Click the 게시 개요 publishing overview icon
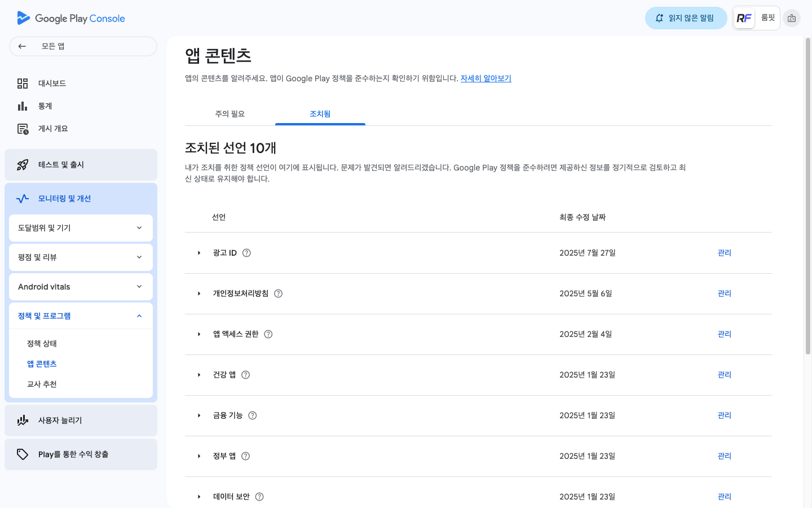This screenshot has height=508, width=812. coord(23,129)
